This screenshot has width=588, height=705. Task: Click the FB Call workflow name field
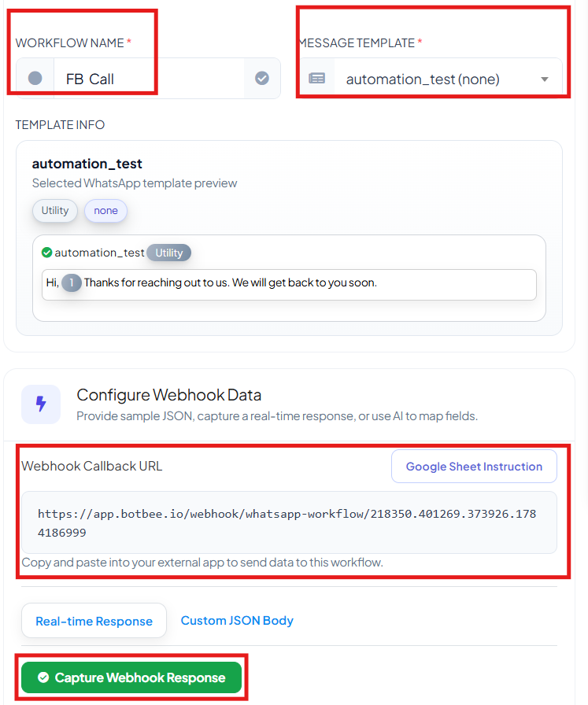149,78
